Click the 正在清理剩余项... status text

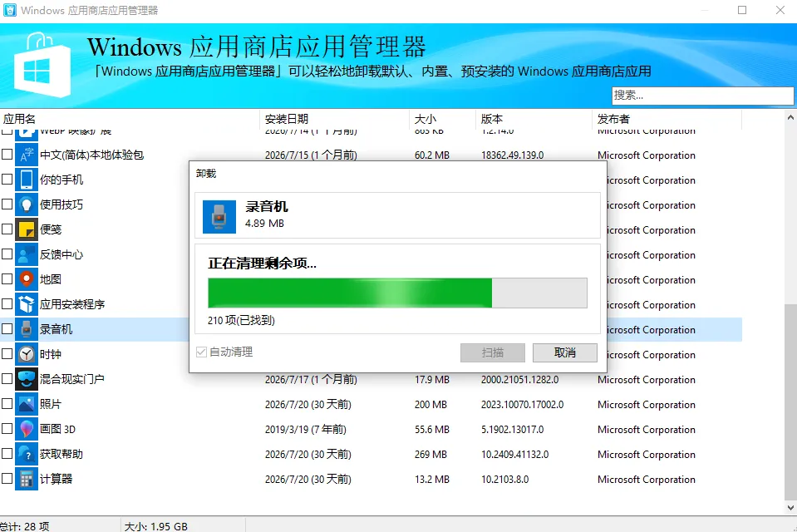coord(263,264)
